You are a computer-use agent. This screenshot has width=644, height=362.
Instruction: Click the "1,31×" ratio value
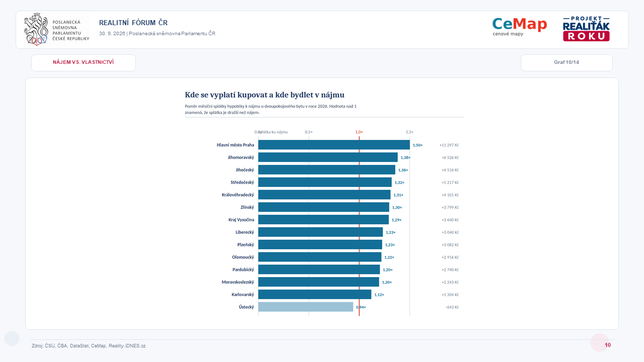click(x=398, y=195)
